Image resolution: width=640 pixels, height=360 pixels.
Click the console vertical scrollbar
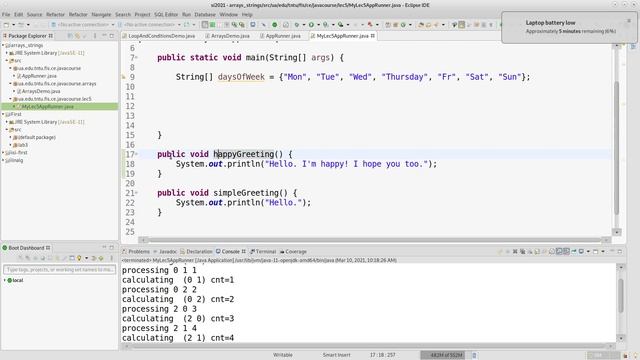[621, 296]
